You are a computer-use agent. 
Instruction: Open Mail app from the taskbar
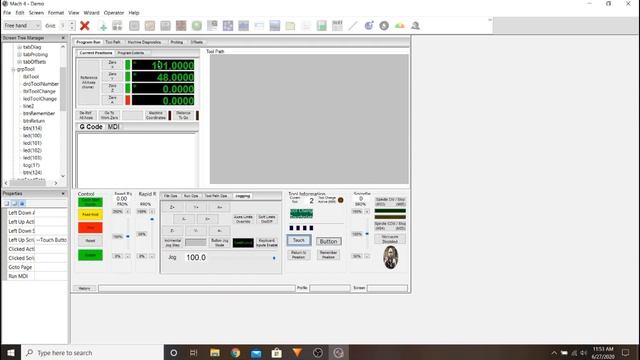click(256, 353)
